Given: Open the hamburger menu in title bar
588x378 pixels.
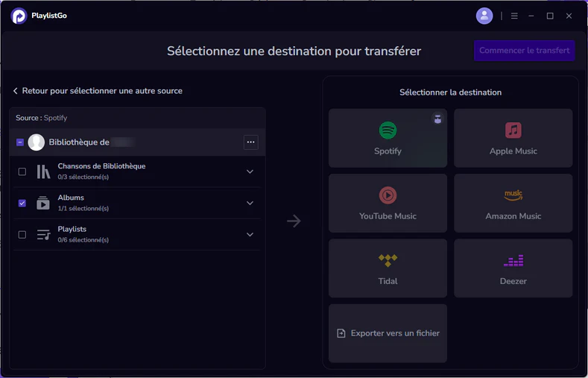Looking at the screenshot, I should (x=514, y=16).
